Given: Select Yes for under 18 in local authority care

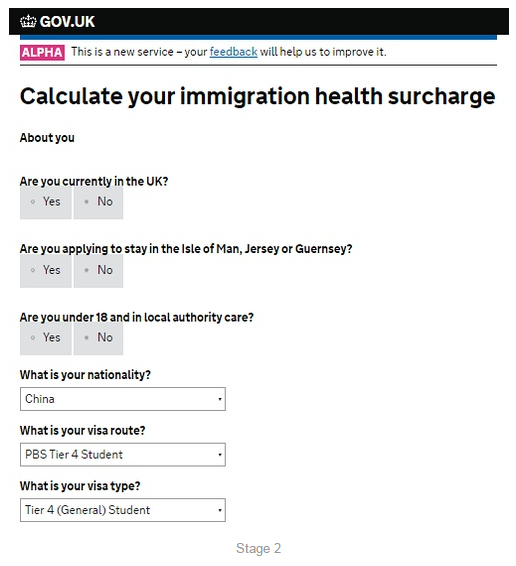Looking at the screenshot, I should click(x=45, y=338).
